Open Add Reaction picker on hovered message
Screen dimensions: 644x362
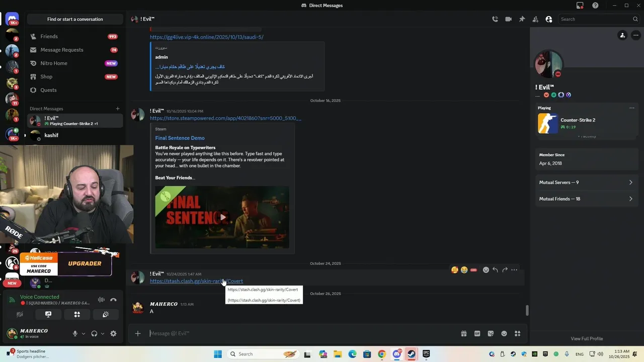click(x=486, y=270)
